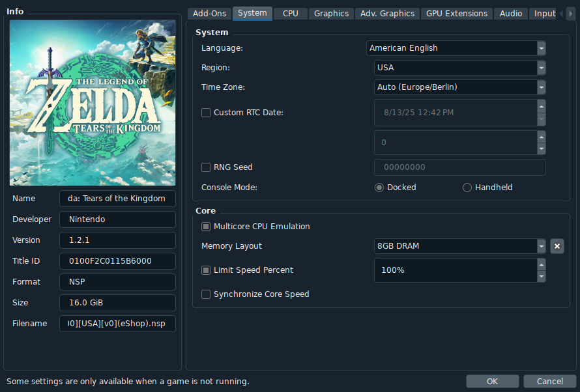Toggle Multicore CPU Emulation

tap(206, 227)
